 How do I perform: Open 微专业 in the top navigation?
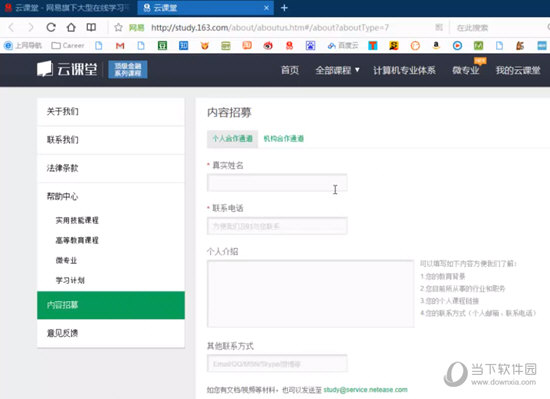(x=465, y=70)
